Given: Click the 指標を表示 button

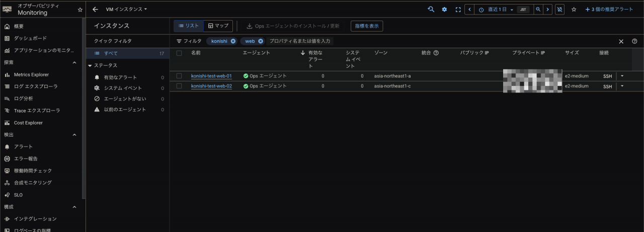Looking at the screenshot, I should (366, 26).
